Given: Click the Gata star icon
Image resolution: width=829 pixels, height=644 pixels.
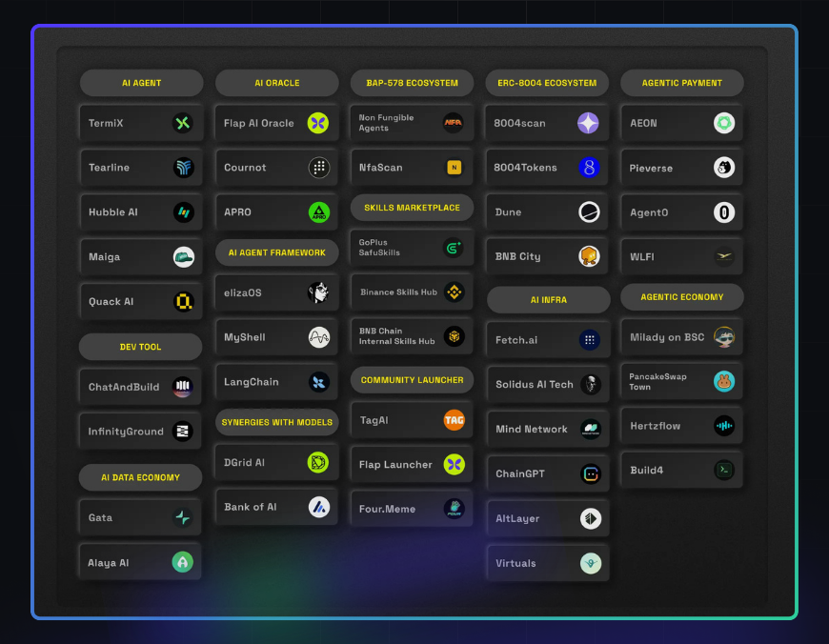Looking at the screenshot, I should tap(182, 517).
